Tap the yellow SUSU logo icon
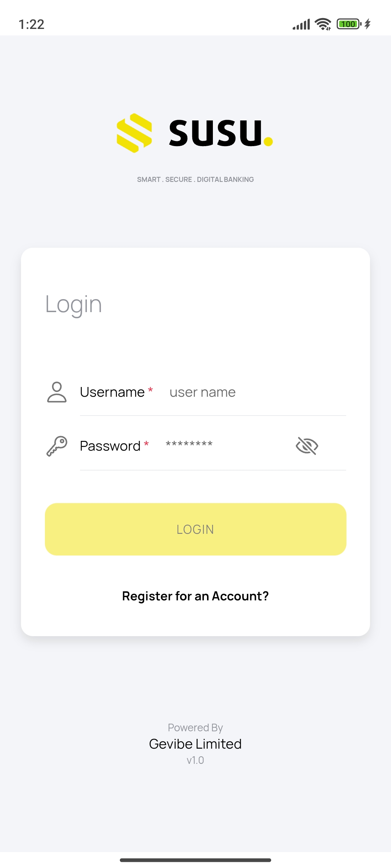The height and width of the screenshot is (868, 391). click(134, 133)
